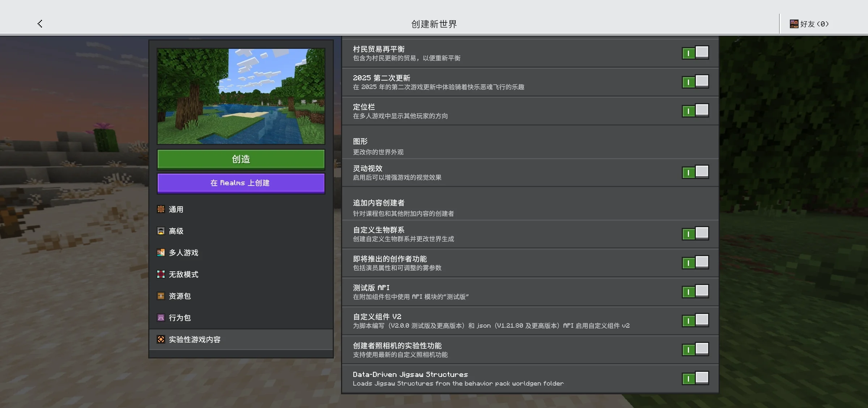
Task: Toggle Data-Driven Jigsaw Structures switch
Action: 695,378
